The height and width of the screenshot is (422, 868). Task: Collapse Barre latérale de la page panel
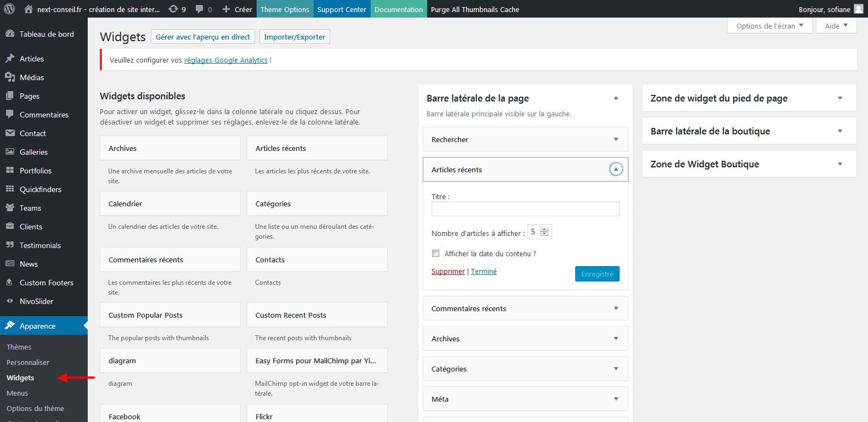click(x=616, y=98)
